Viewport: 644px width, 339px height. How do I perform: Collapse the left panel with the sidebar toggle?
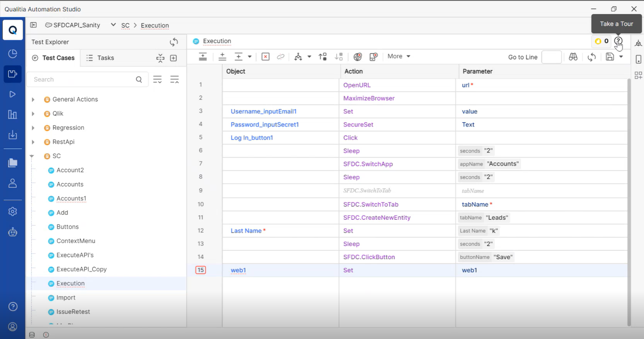[34, 25]
